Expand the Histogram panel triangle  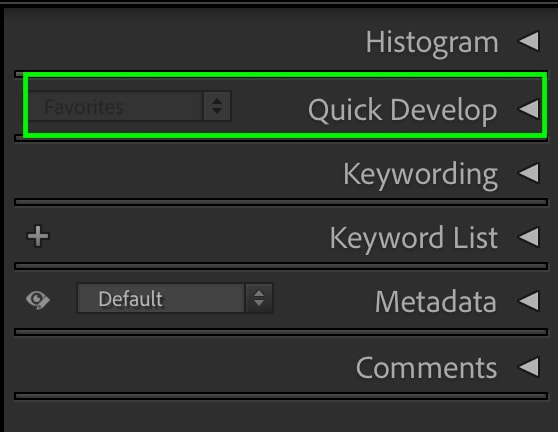[529, 41]
